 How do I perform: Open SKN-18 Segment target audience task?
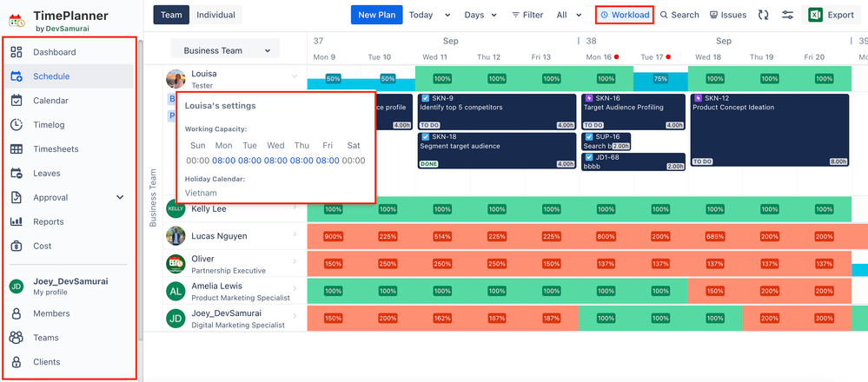[x=496, y=150]
